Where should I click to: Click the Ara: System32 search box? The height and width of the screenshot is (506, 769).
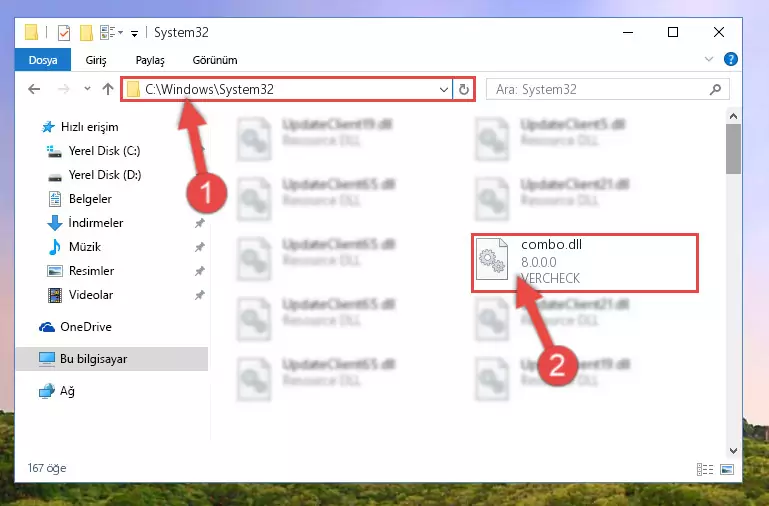pos(607,89)
